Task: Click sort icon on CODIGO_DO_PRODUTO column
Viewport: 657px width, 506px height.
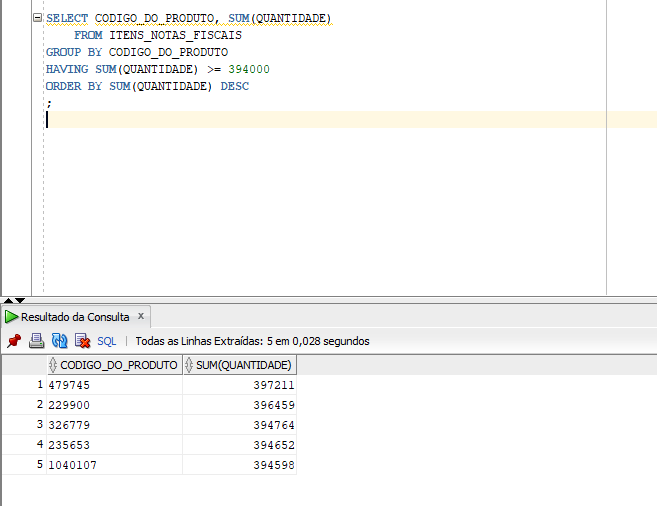Action: pos(53,365)
